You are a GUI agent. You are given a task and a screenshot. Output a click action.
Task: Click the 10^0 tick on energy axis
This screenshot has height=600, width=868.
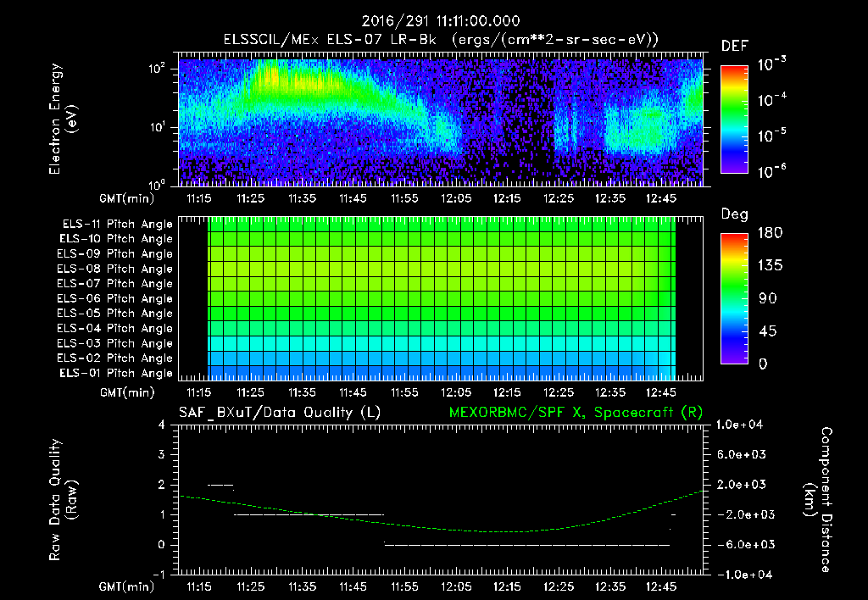157,184
